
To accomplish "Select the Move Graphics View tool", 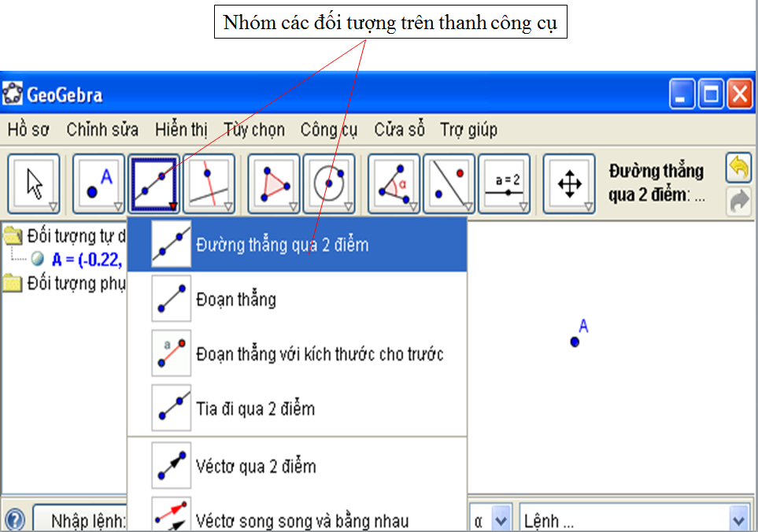I will coord(569,183).
